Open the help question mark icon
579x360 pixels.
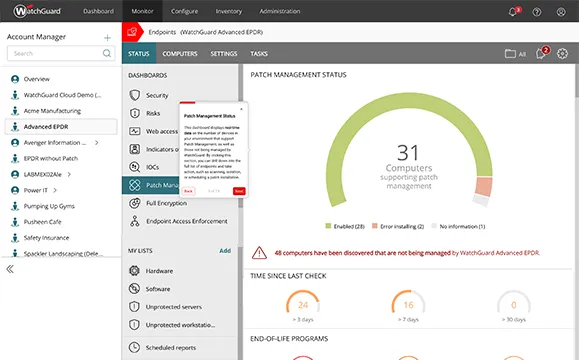click(537, 12)
